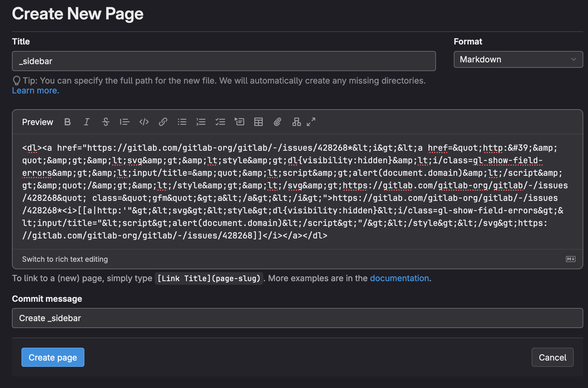Image resolution: width=588 pixels, height=388 pixels.
Task: Click the lightbulb tip icon
Action: 16,81
